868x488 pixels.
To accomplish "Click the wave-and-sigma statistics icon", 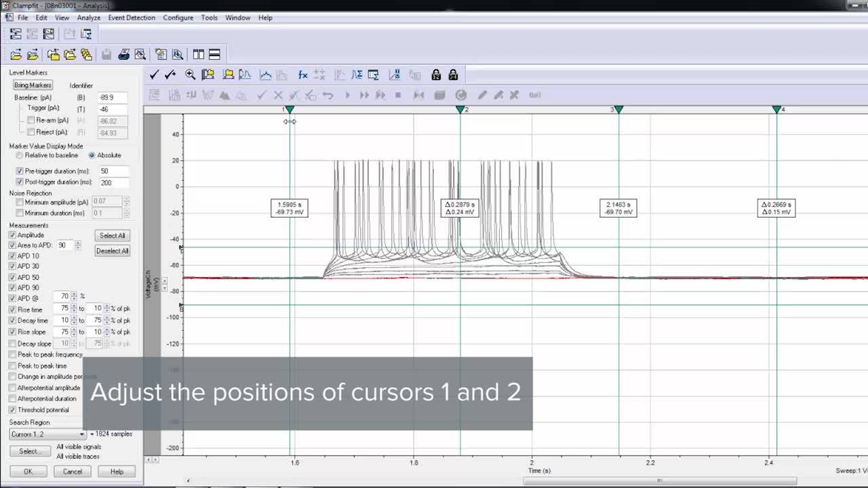I will [x=357, y=75].
